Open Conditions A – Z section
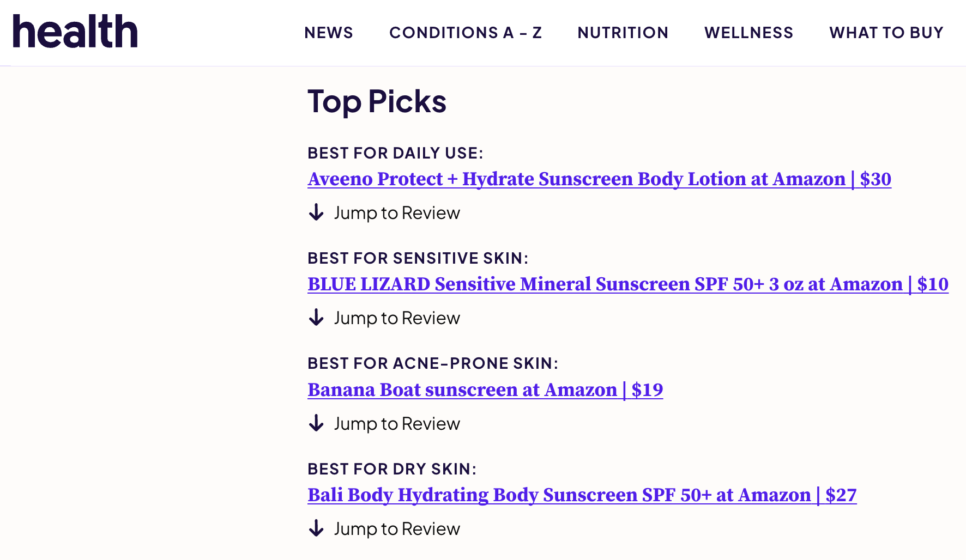Image resolution: width=966 pixels, height=560 pixels. [466, 33]
